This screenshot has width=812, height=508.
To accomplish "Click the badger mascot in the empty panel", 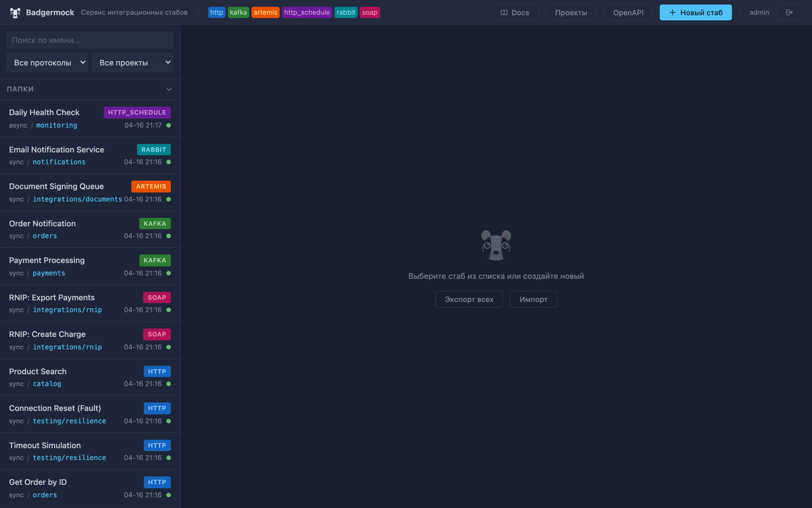I will tap(496, 245).
